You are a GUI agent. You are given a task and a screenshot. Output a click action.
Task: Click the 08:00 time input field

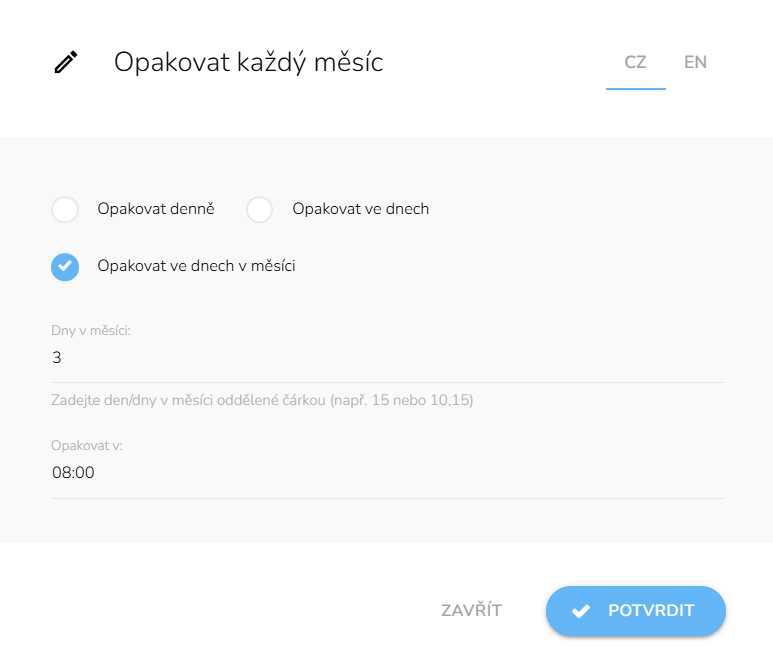pyautogui.click(x=388, y=473)
